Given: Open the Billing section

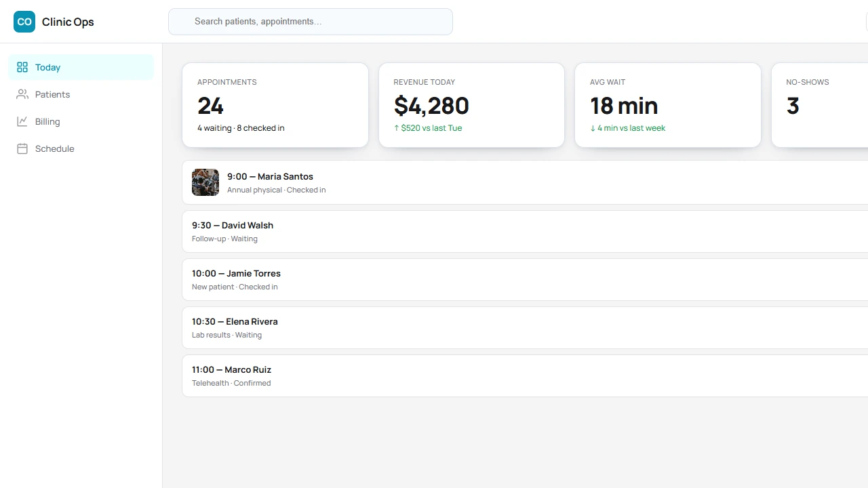Looking at the screenshot, I should click(x=81, y=121).
